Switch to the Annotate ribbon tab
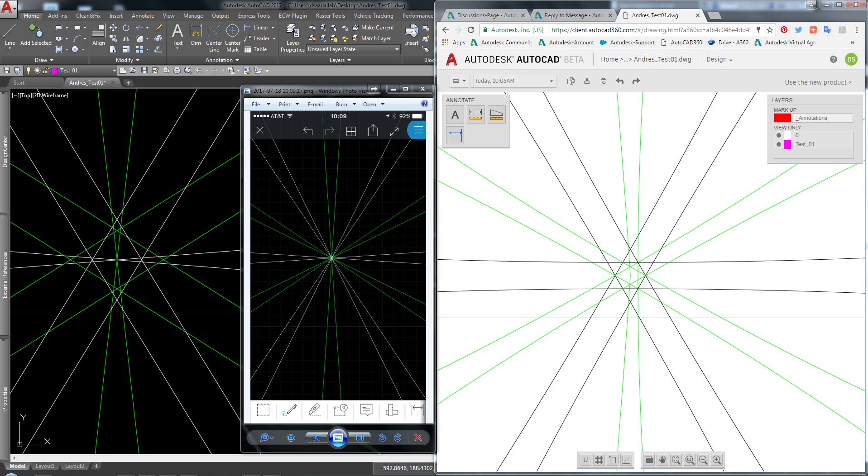Viewport: 868px width, 476px height. (143, 15)
